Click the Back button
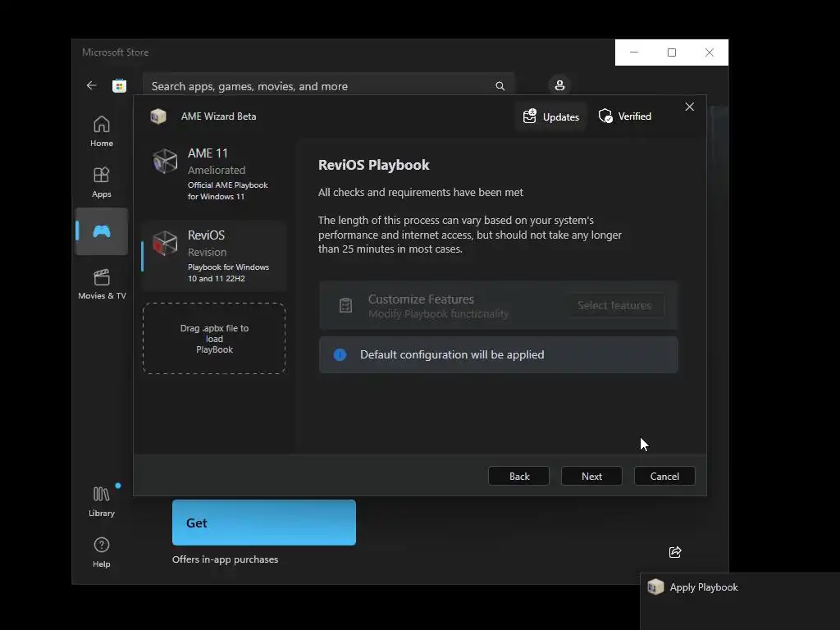Viewport: 840px width, 630px height. coord(518,477)
